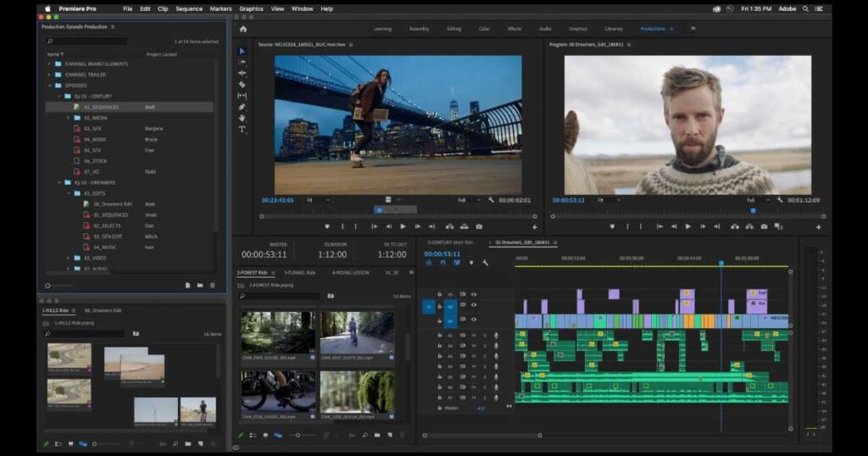Open the 3-TUNNEL Ride bin tab
This screenshot has width=868, height=456.
[x=299, y=273]
